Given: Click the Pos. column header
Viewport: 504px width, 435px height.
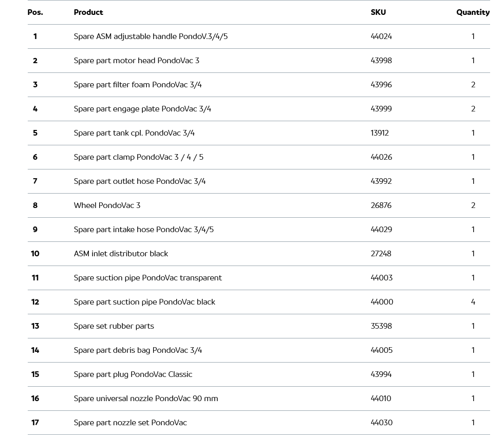Looking at the screenshot, I should pos(35,12).
